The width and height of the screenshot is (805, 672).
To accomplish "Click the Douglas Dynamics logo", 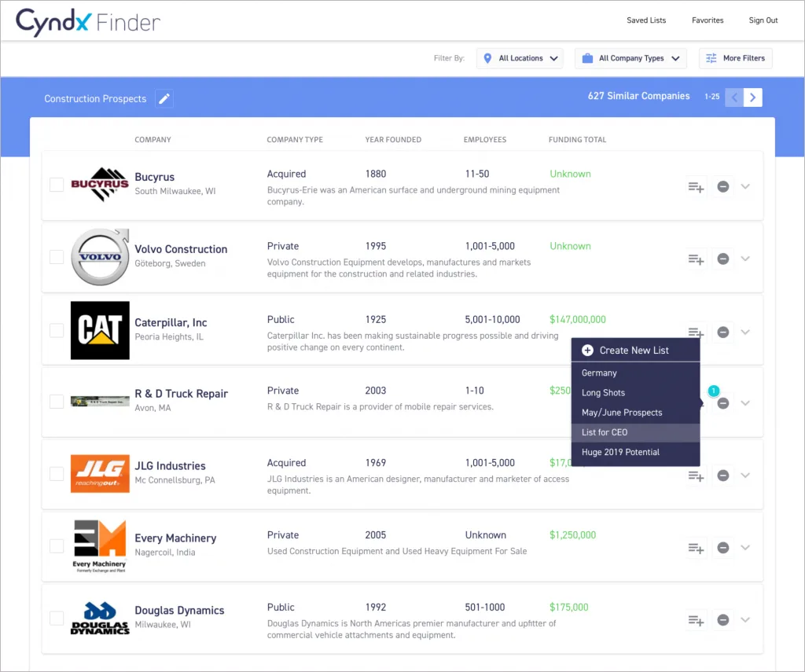I will [x=100, y=618].
